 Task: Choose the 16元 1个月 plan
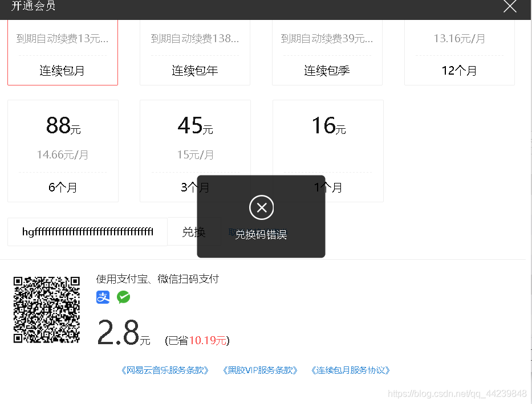328,151
